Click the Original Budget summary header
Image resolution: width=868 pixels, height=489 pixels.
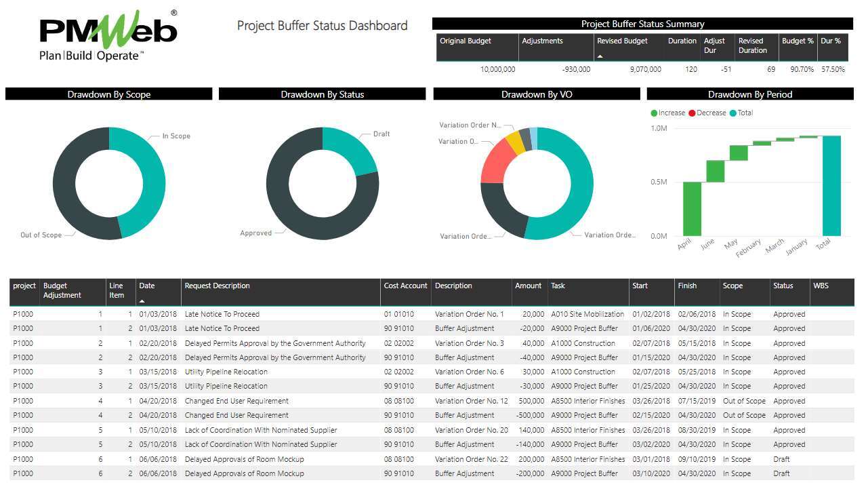tap(466, 41)
